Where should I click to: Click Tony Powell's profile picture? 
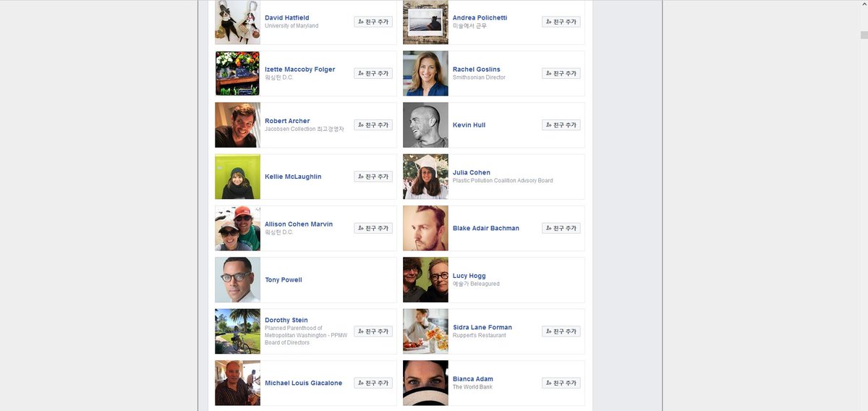237,279
